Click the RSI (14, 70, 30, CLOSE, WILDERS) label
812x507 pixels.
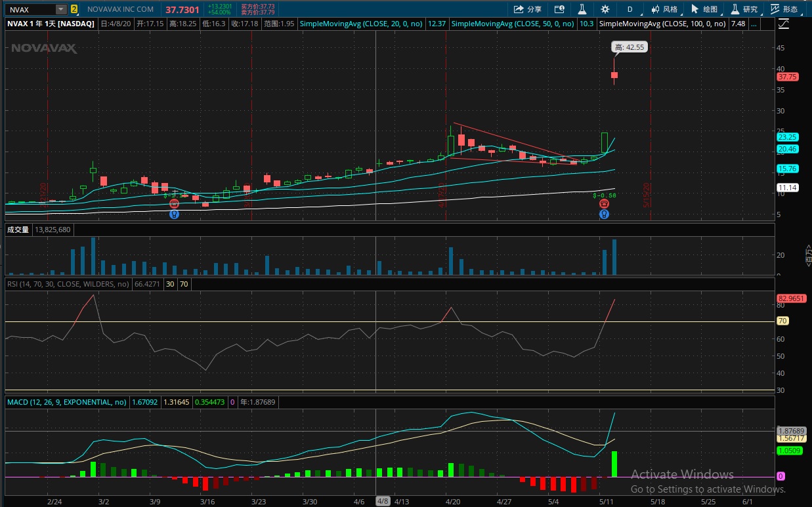[68, 284]
